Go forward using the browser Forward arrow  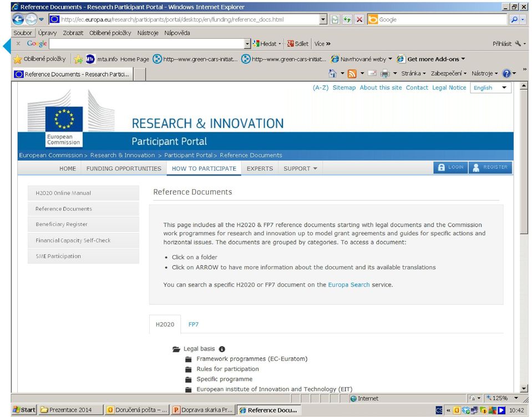[31, 19]
